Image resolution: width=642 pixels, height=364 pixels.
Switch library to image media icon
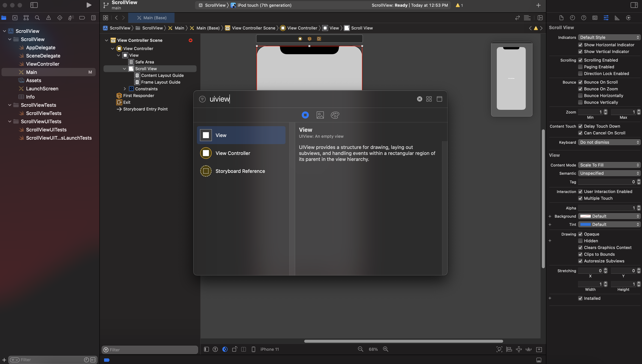320,115
